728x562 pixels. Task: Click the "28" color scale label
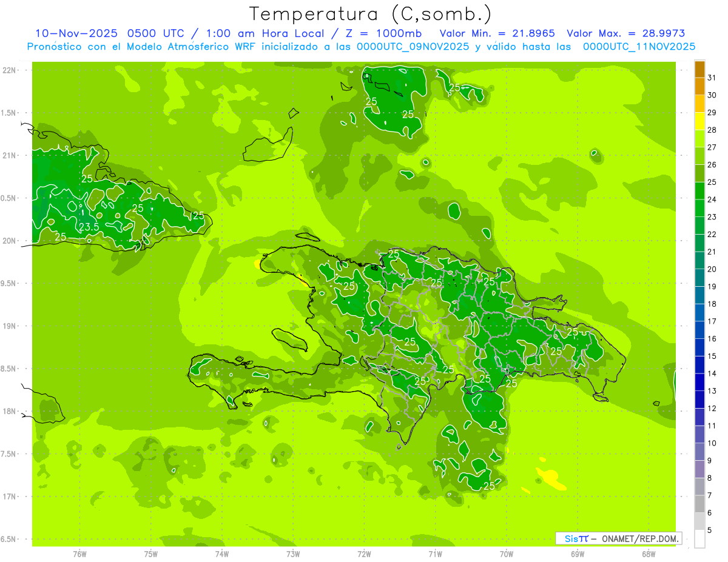click(x=712, y=130)
